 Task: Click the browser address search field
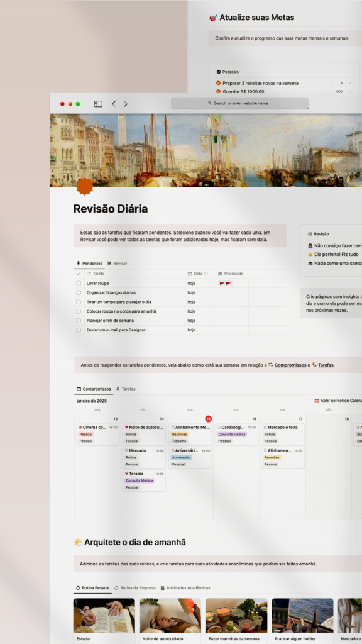point(239,104)
